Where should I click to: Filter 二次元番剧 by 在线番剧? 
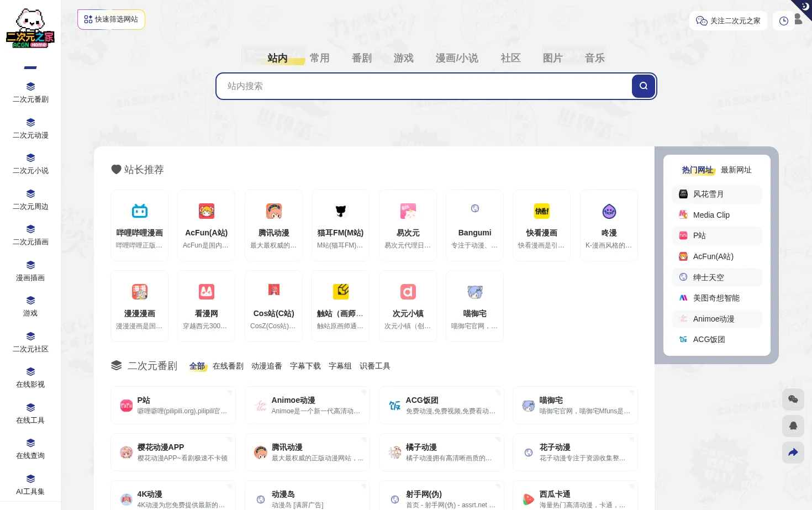coord(228,366)
